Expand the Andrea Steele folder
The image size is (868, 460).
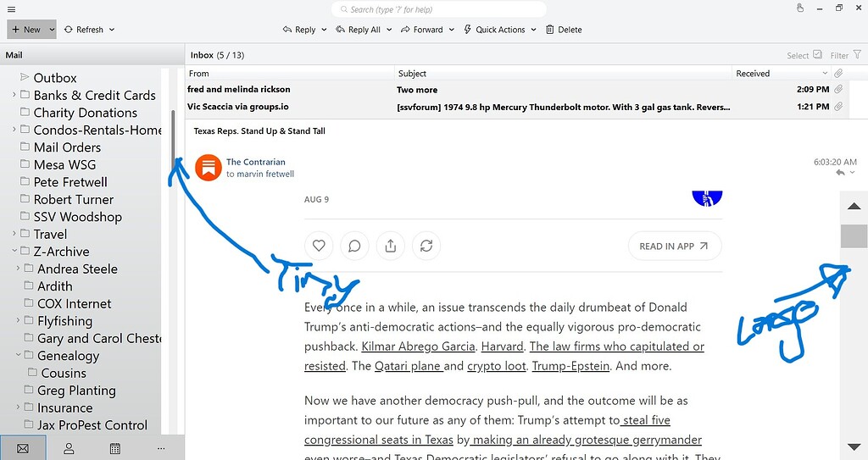pos(18,269)
